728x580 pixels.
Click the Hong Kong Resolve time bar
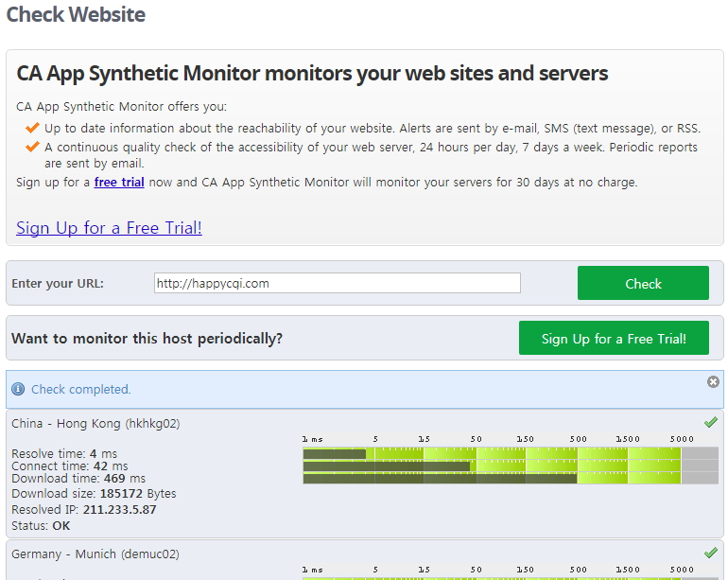(335, 453)
